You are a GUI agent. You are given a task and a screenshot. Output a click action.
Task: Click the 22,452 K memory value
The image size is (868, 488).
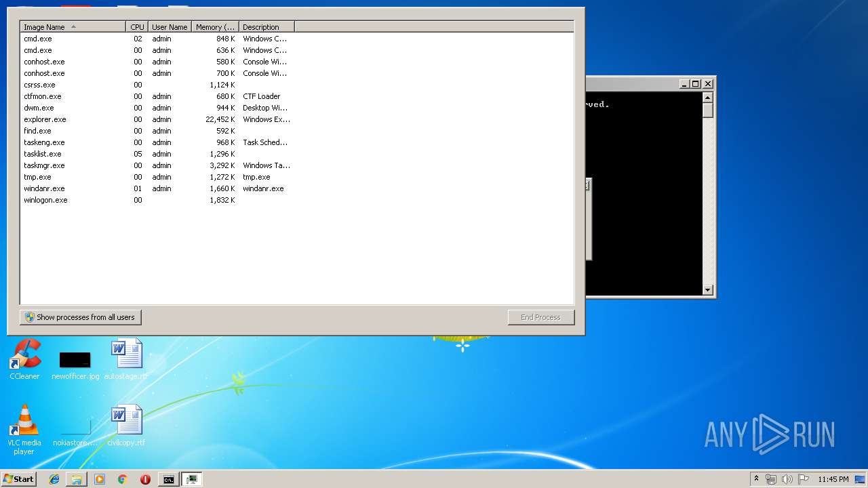[220, 119]
